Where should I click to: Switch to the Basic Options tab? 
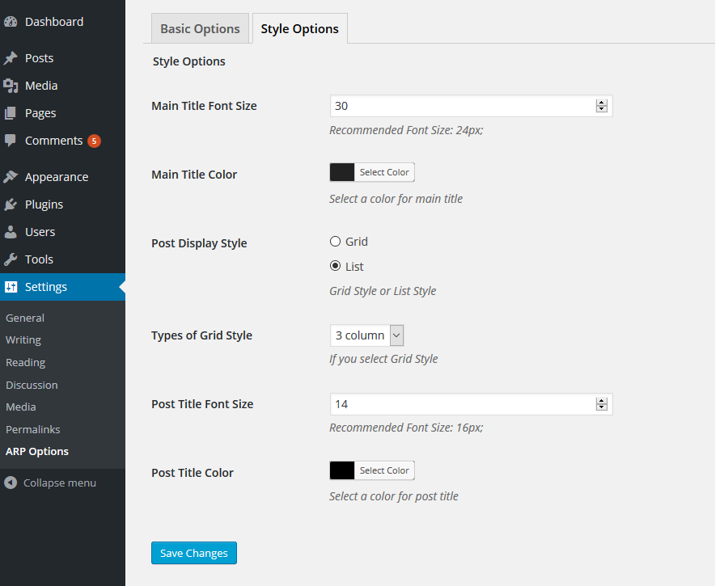[x=200, y=29]
